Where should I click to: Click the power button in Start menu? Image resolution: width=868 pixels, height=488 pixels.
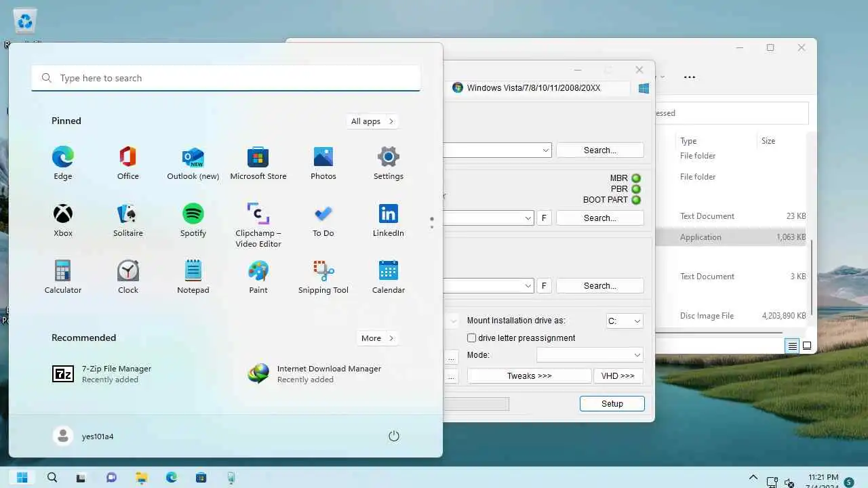[394, 436]
